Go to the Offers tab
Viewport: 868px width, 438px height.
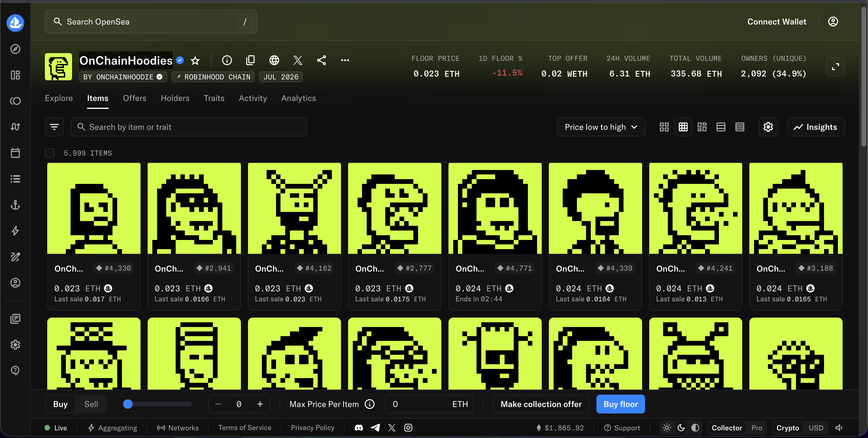point(134,98)
